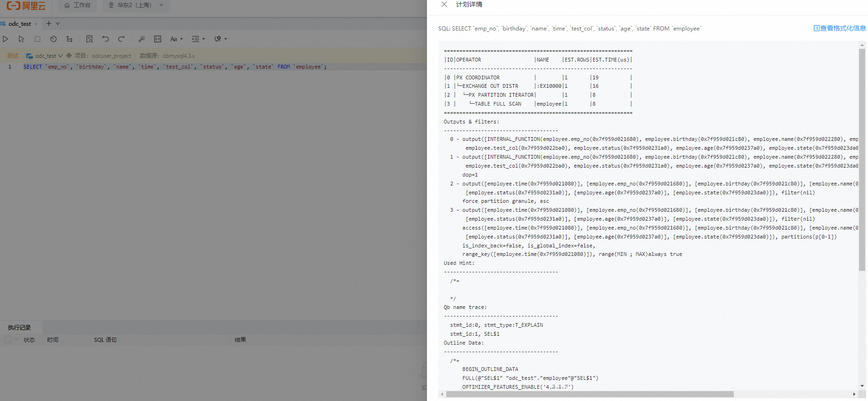
Task: Click the 'stmt_id:1, SEL$1' line
Action: (475, 334)
